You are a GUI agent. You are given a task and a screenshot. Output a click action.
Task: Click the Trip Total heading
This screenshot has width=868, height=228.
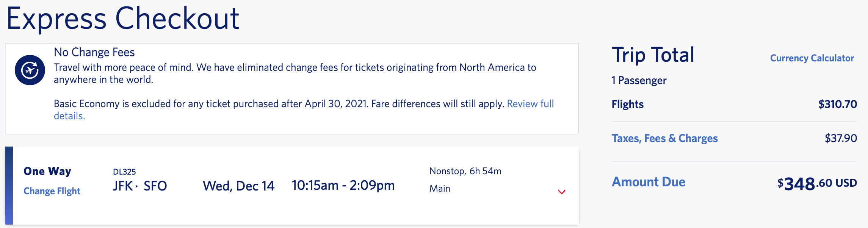pyautogui.click(x=653, y=55)
